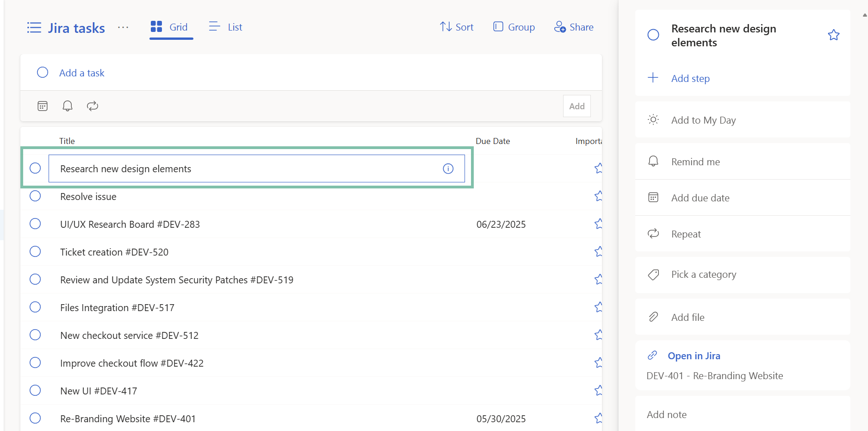Image resolution: width=868 pixels, height=431 pixels.
Task: Open details info icon for Research new design elements
Action: (x=448, y=169)
